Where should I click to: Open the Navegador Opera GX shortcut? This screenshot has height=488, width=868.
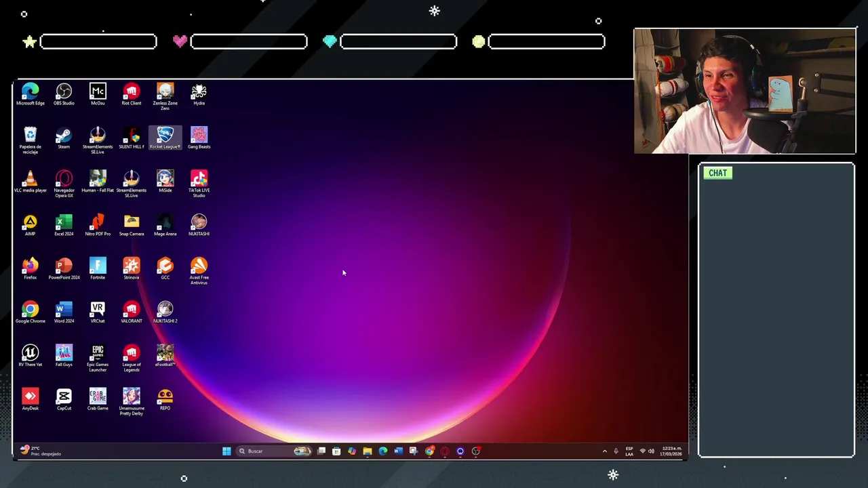[64, 184]
